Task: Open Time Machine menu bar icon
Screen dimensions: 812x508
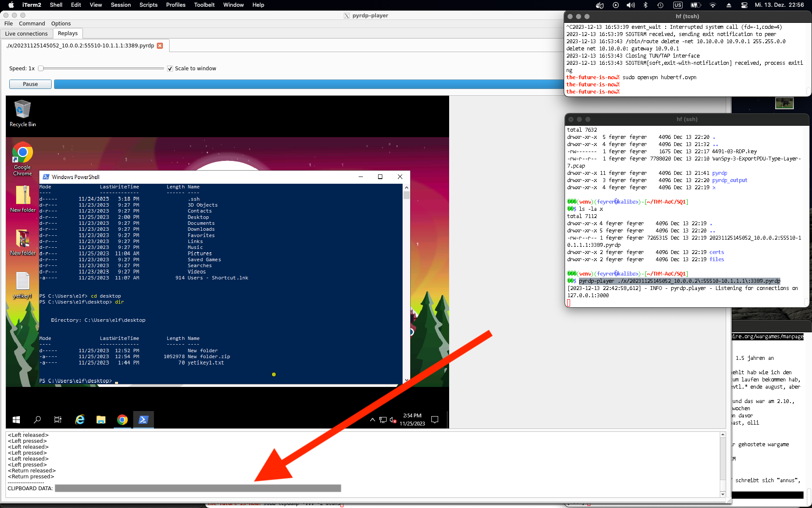Action: [x=660, y=5]
